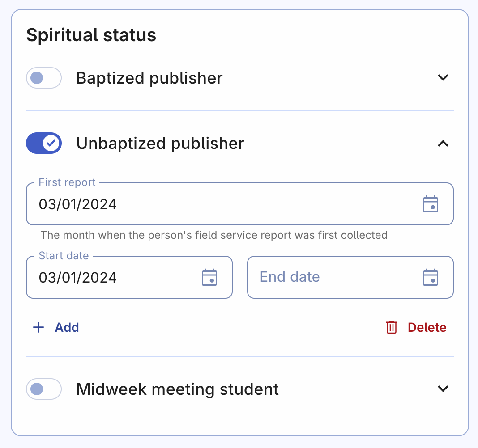The width and height of the screenshot is (478, 448).
Task: Enable the Baptized publisher toggle
Action: (x=43, y=78)
